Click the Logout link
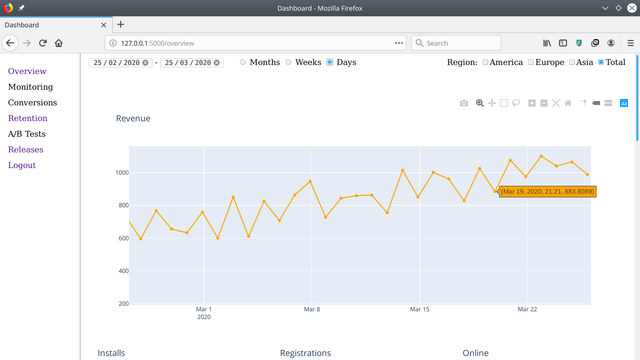The width and height of the screenshot is (640, 360). point(22,165)
